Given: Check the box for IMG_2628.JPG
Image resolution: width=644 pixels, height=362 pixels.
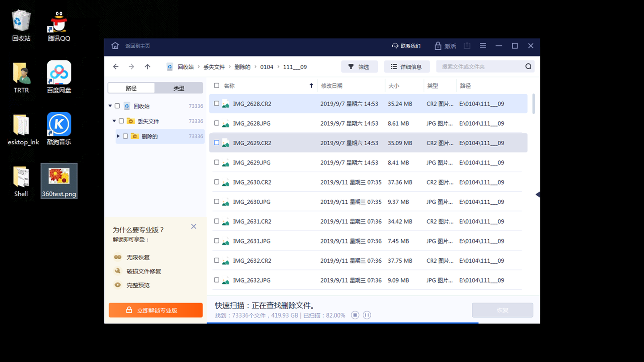Looking at the screenshot, I should click(x=216, y=123).
